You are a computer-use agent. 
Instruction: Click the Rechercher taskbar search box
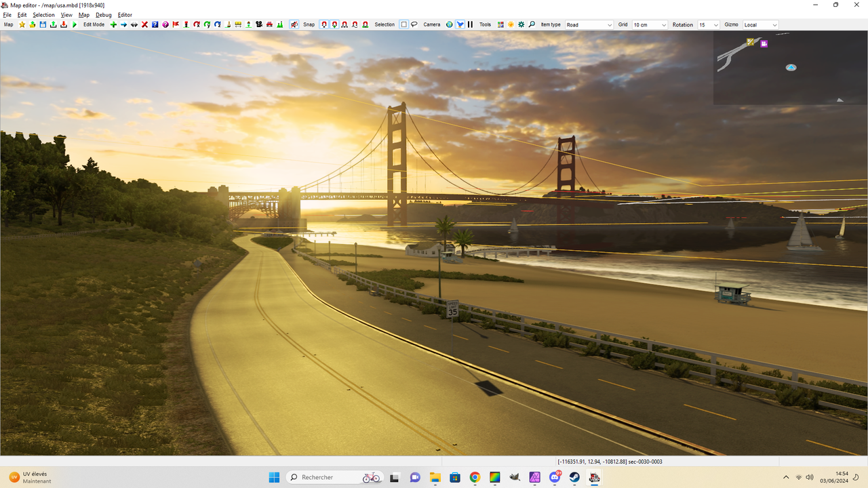point(335,477)
